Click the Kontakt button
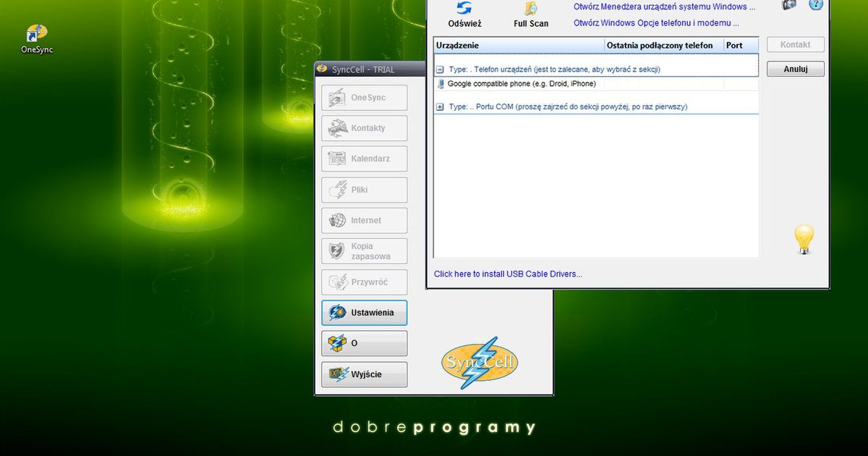868x456 pixels. click(x=795, y=44)
